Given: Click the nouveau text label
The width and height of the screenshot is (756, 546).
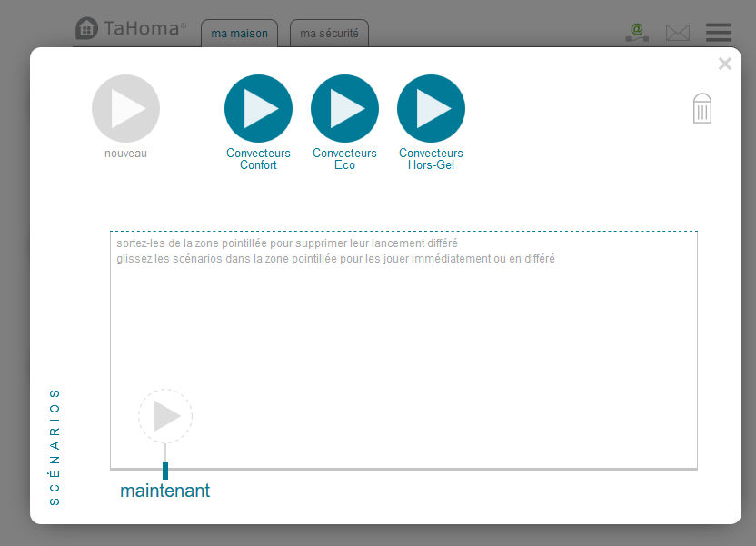Looking at the screenshot, I should [x=125, y=154].
